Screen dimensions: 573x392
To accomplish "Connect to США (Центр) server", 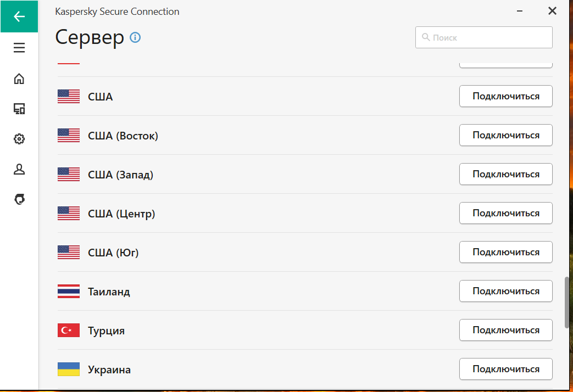I will click(x=506, y=213).
